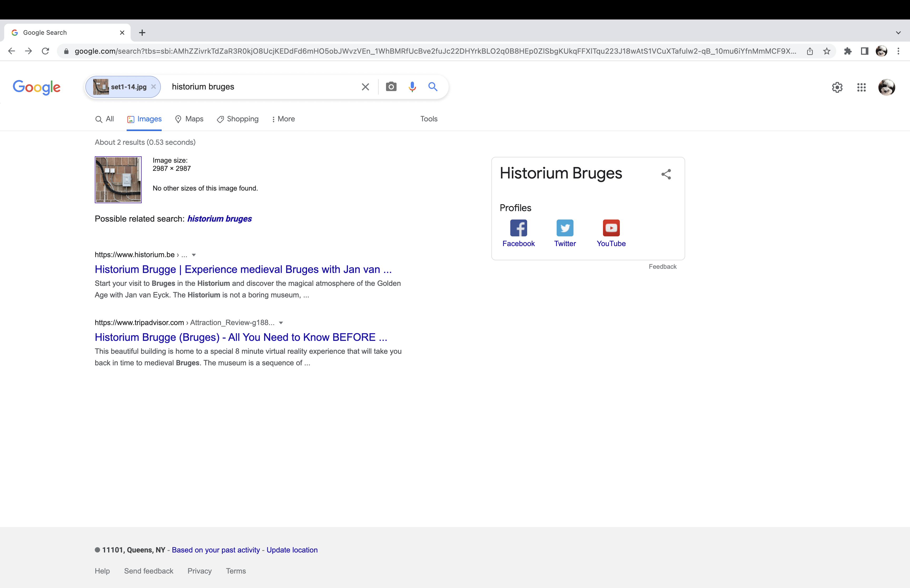Expand options arrow beside tripadvisor.com URL
The image size is (910, 588).
coord(281,323)
